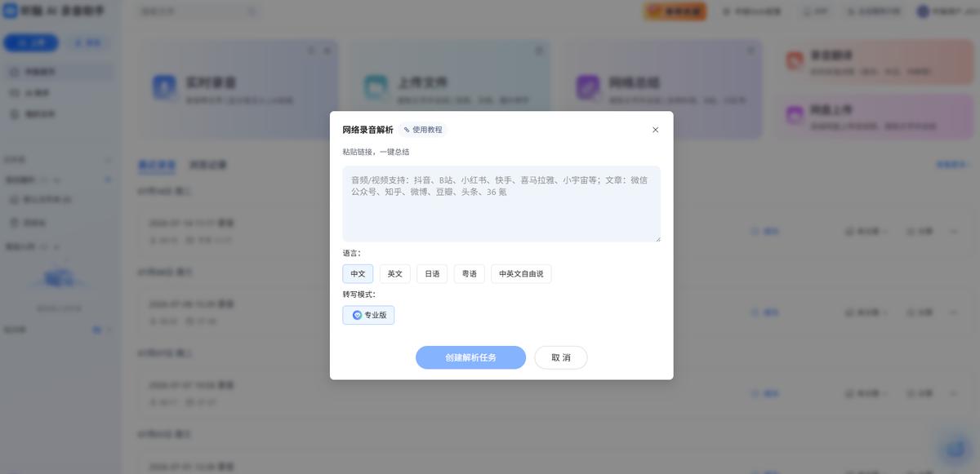The image size is (980, 474).
Task: Click the 粘贴链接，一键总结 hint text
Action: pos(376,152)
